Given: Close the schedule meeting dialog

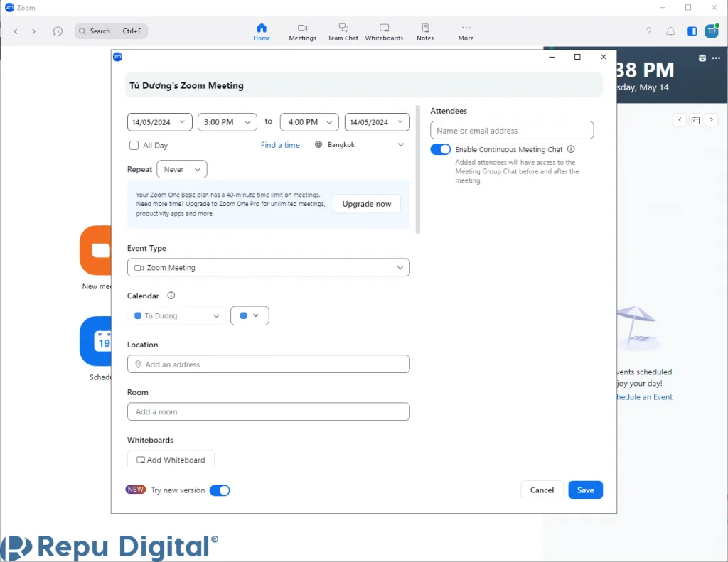Looking at the screenshot, I should coord(604,57).
